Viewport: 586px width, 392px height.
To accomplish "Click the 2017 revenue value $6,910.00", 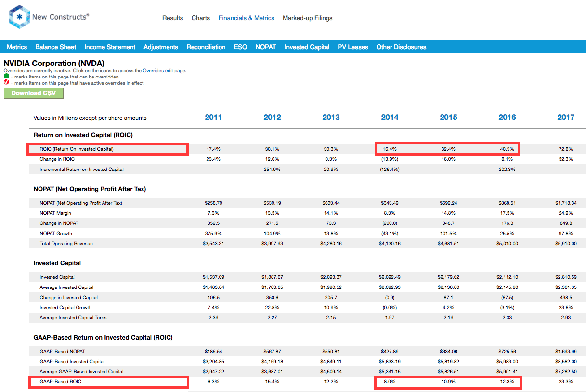I will (566, 244).
